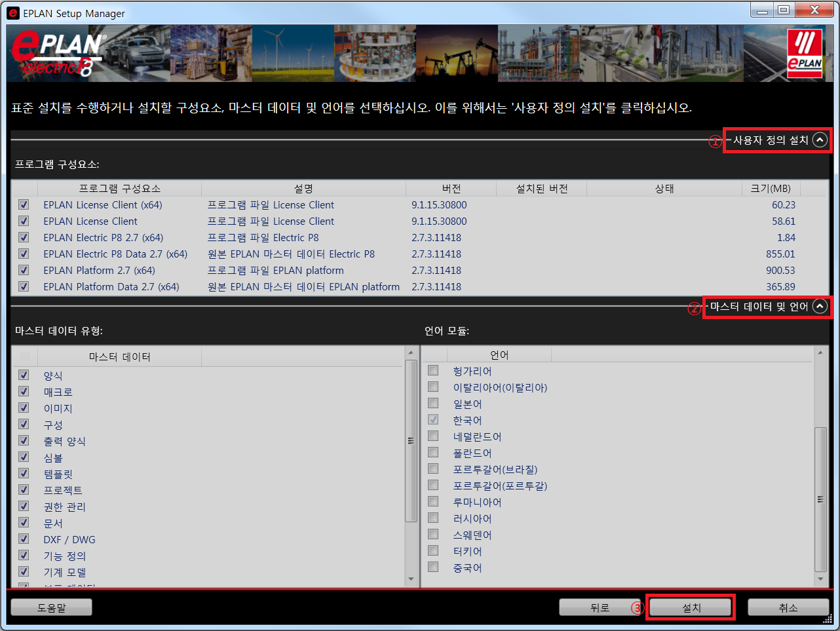Image resolution: width=840 pixels, height=631 pixels.
Task: Toggle EPLAN Platform 2.7 (x64) checkbox
Action: (x=24, y=270)
